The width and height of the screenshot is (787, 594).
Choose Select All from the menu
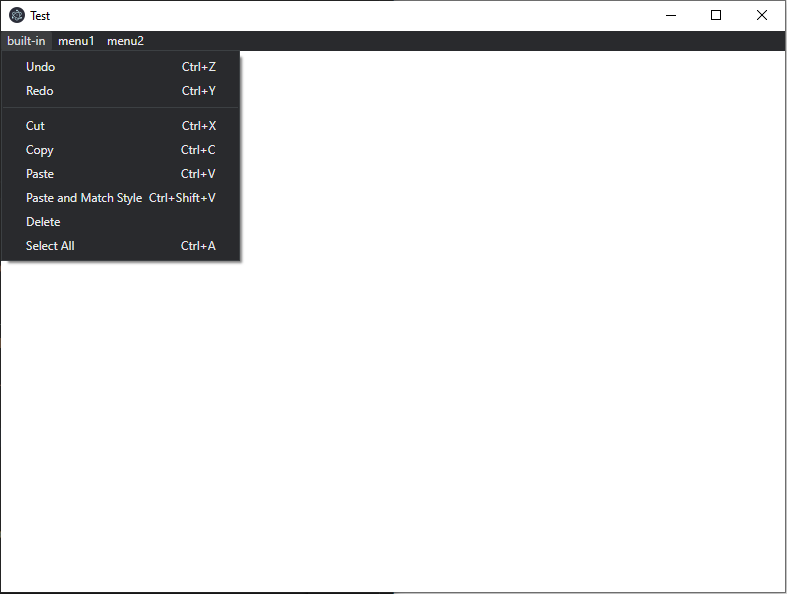(x=120, y=246)
